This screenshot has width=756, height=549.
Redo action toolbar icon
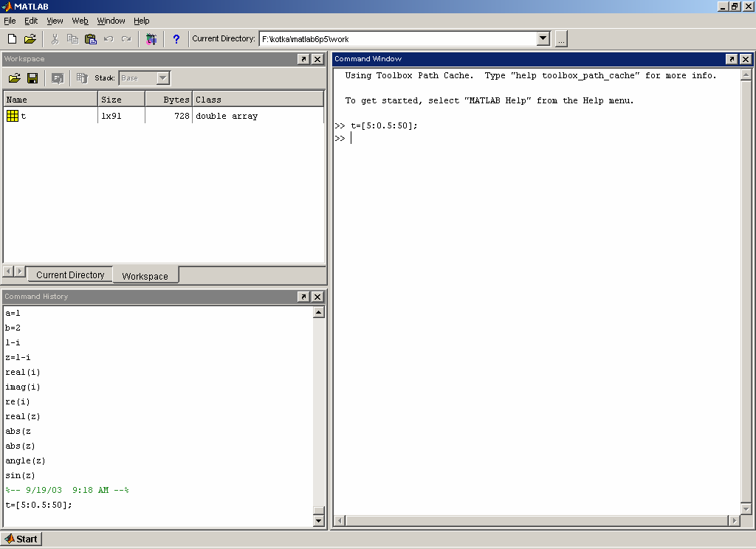tap(126, 39)
